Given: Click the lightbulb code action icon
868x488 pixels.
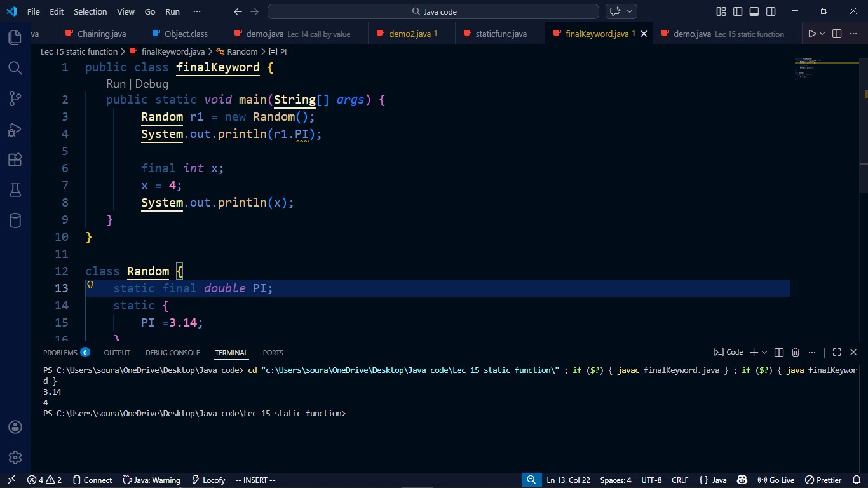Looking at the screenshot, I should coord(90,285).
